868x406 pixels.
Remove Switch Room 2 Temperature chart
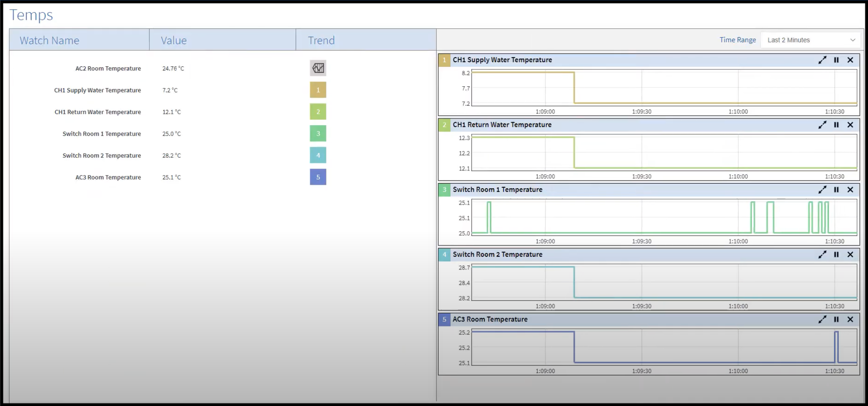(850, 255)
